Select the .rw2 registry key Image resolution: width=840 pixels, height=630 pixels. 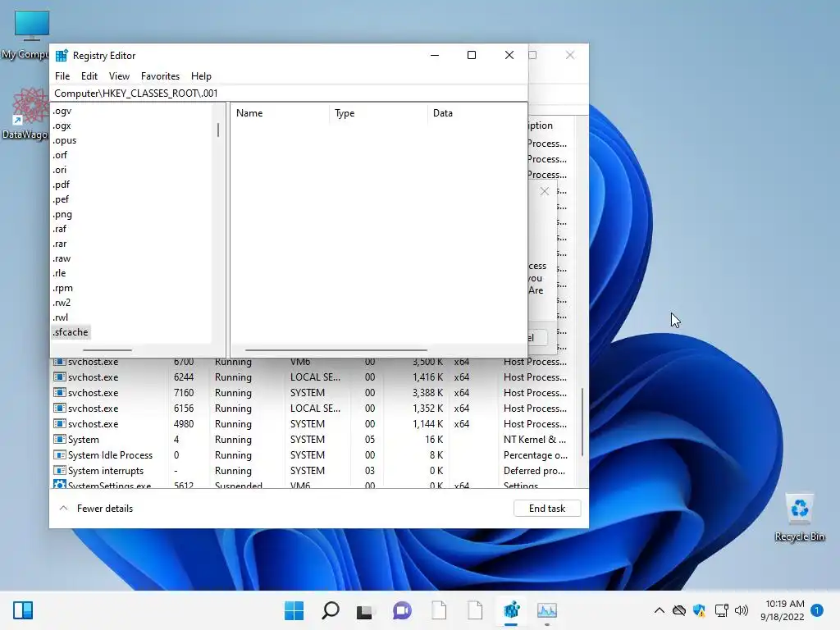(62, 303)
